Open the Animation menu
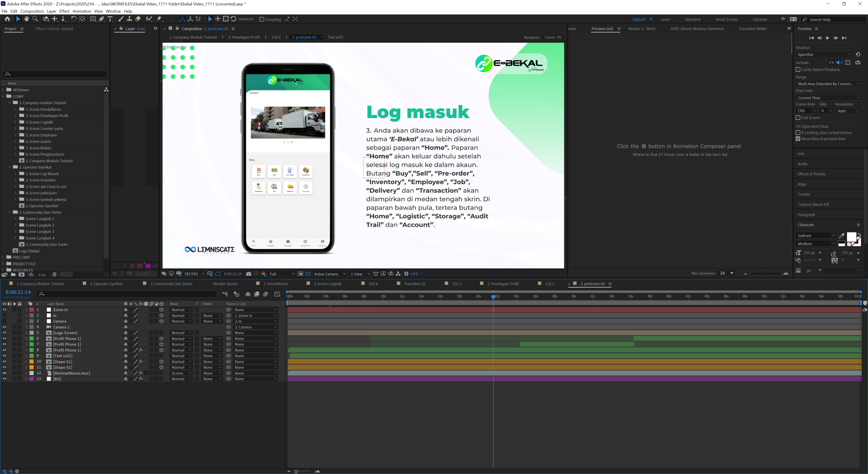The height and width of the screenshot is (474, 868). click(82, 11)
